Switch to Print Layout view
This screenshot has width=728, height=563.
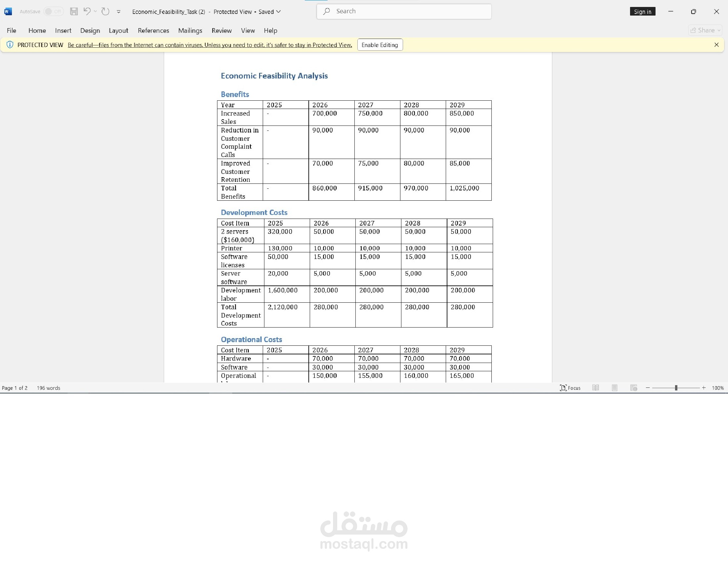[615, 388]
